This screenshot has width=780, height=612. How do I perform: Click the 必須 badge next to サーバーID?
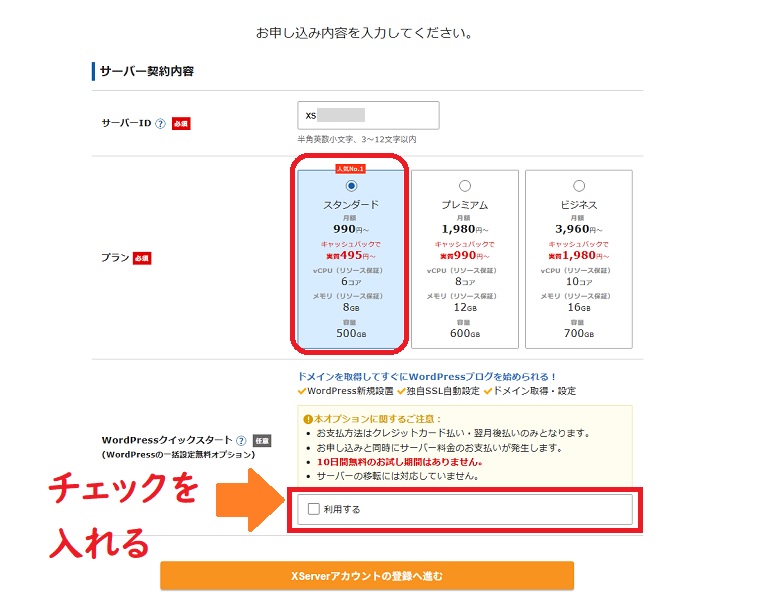tap(181, 123)
